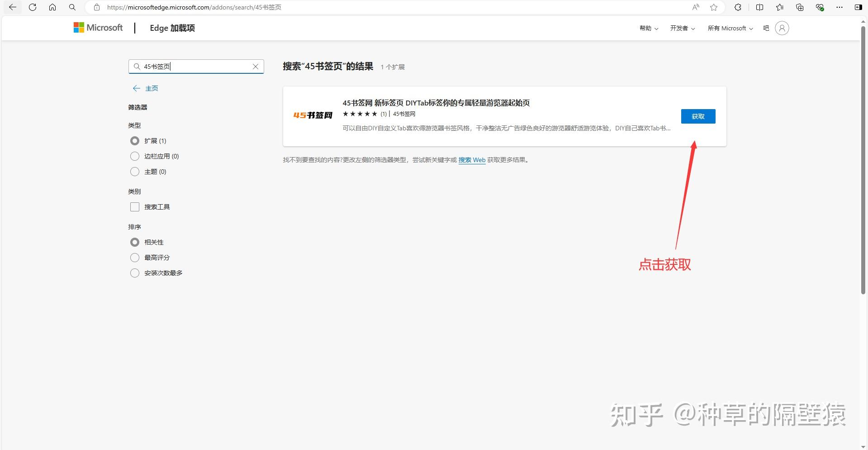Click the 45书签网 extension logo
This screenshot has height=450, width=868.
coord(313,115)
